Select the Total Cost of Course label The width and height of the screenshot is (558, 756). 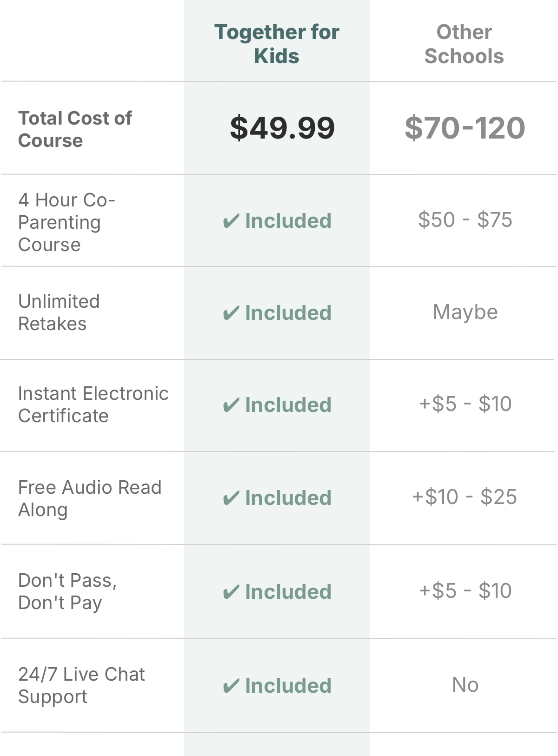(75, 129)
